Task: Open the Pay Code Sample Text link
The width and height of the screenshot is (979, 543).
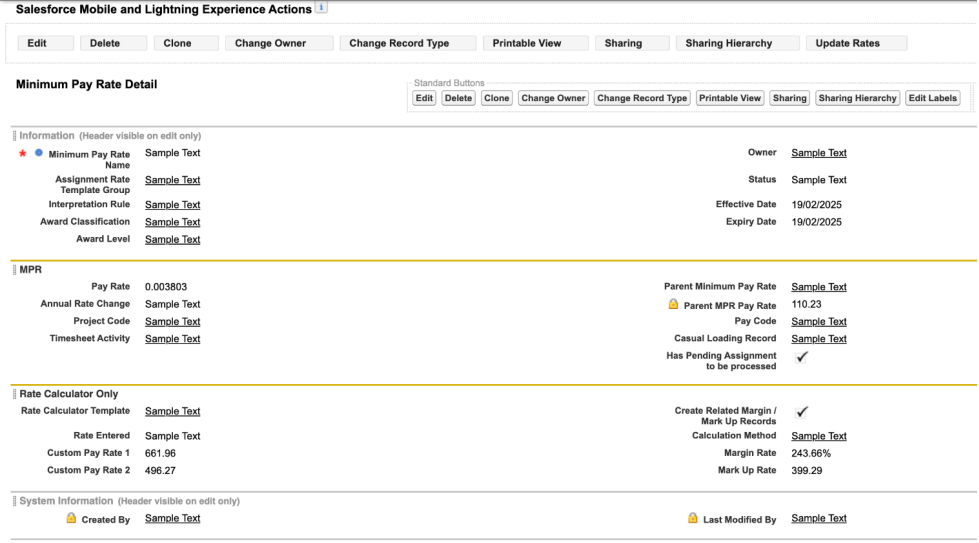Action: click(819, 321)
